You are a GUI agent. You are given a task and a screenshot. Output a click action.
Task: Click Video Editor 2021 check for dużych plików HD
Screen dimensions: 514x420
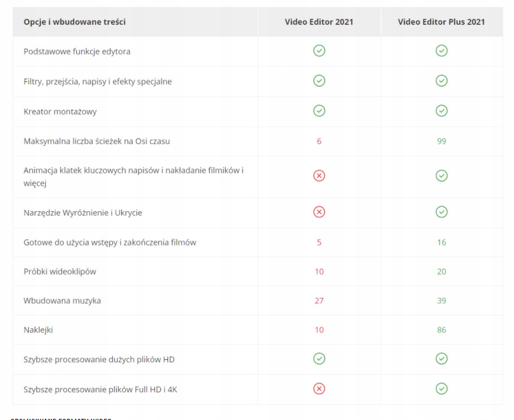319,359
